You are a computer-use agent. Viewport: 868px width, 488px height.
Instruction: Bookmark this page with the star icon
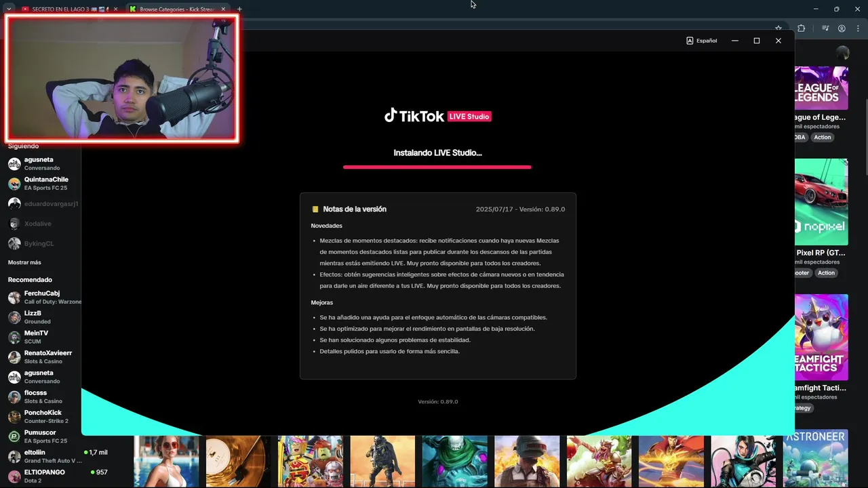(x=778, y=28)
